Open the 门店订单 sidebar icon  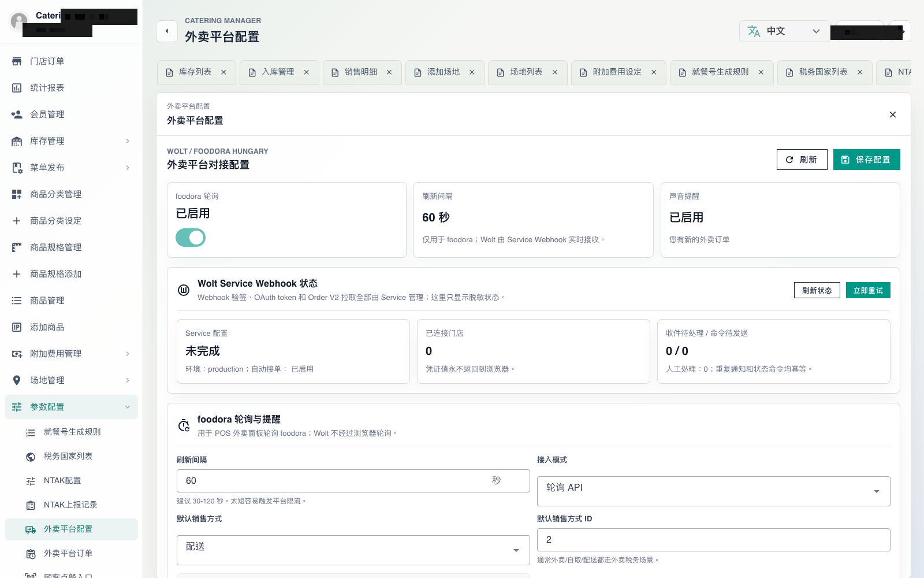coord(17,61)
